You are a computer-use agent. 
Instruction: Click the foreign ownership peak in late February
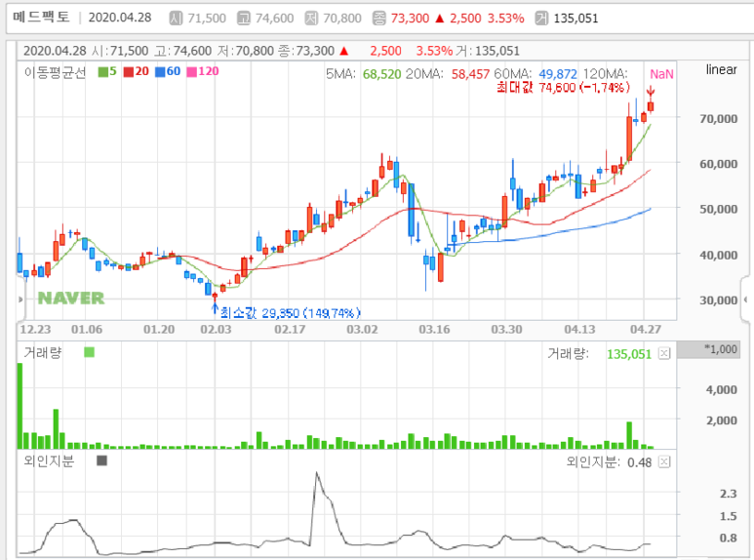point(316,474)
